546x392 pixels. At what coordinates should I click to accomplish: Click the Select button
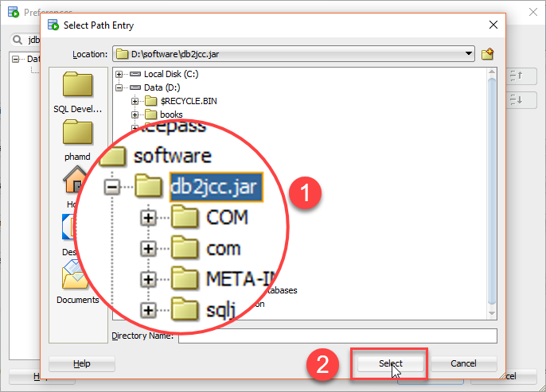click(390, 364)
